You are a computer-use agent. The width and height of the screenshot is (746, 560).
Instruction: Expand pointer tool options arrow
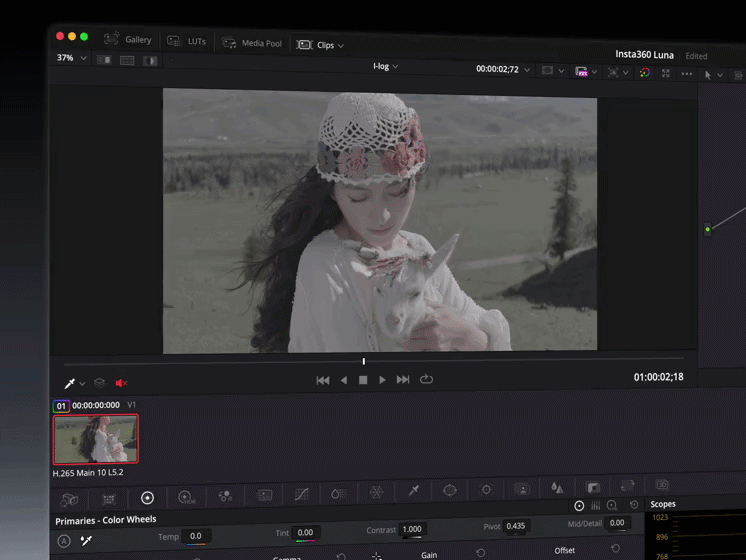point(720,75)
